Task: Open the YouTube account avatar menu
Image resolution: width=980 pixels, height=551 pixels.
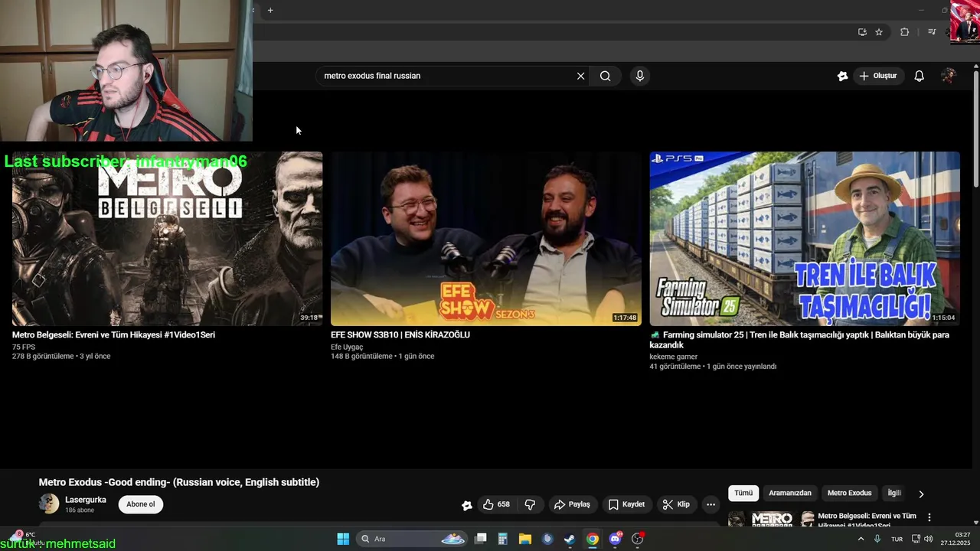Action: coord(949,76)
